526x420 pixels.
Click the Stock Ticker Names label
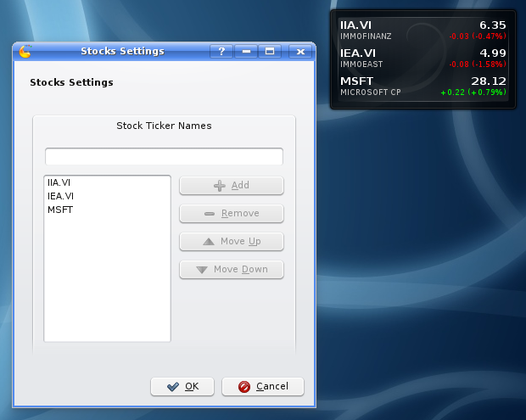(164, 126)
